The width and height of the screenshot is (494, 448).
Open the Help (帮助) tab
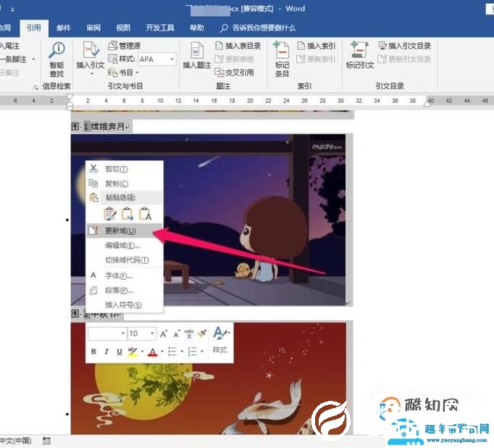[x=197, y=28]
